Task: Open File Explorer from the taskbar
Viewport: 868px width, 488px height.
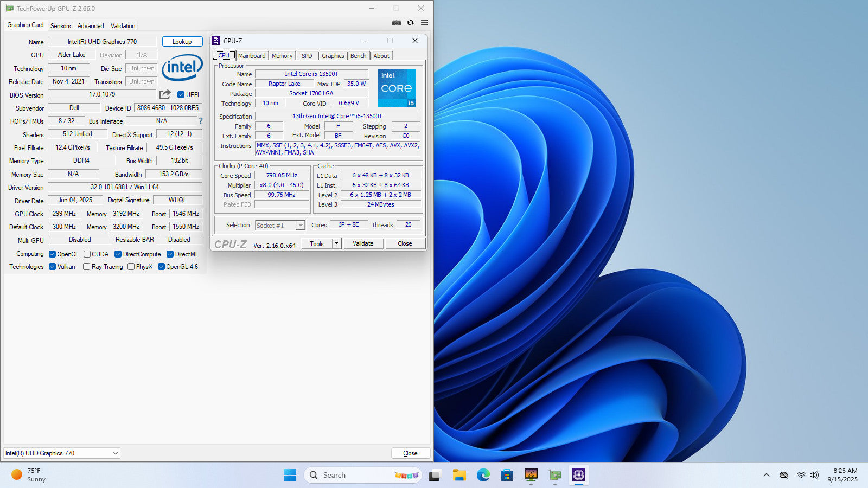Action: pos(459,476)
